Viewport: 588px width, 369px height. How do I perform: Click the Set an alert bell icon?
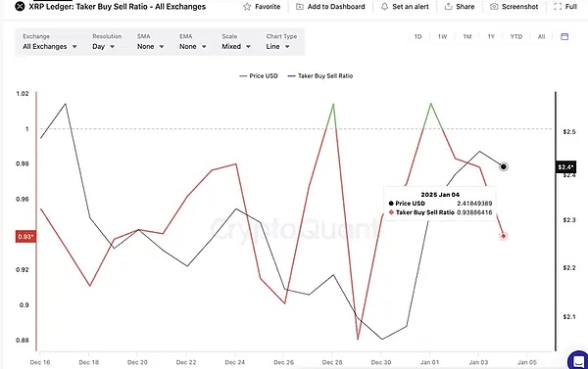(x=384, y=7)
